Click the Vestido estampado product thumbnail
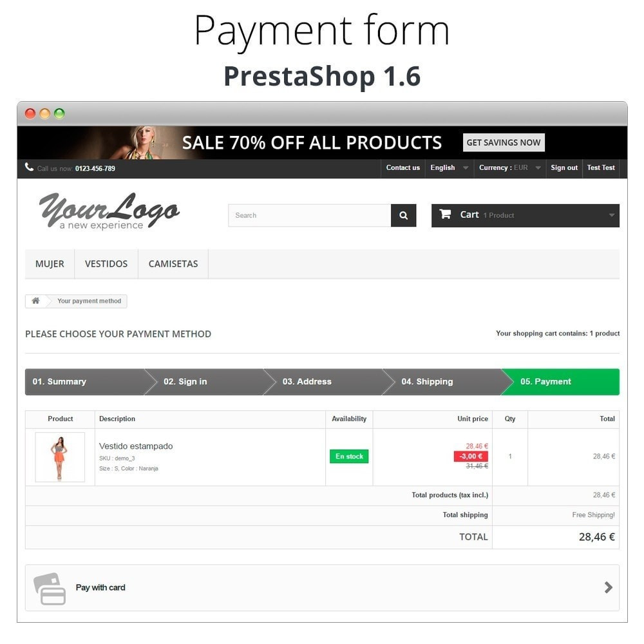The image size is (644, 644). pyautogui.click(x=60, y=457)
